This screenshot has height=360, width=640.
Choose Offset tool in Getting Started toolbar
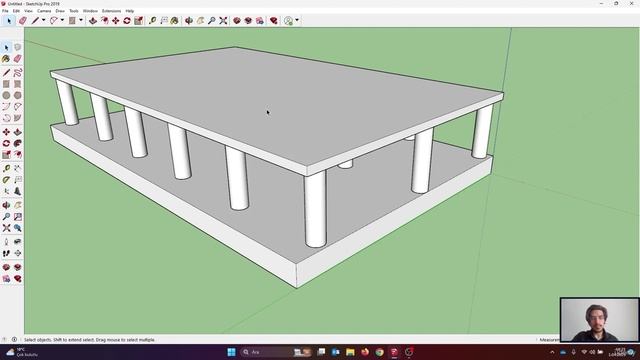(105, 20)
